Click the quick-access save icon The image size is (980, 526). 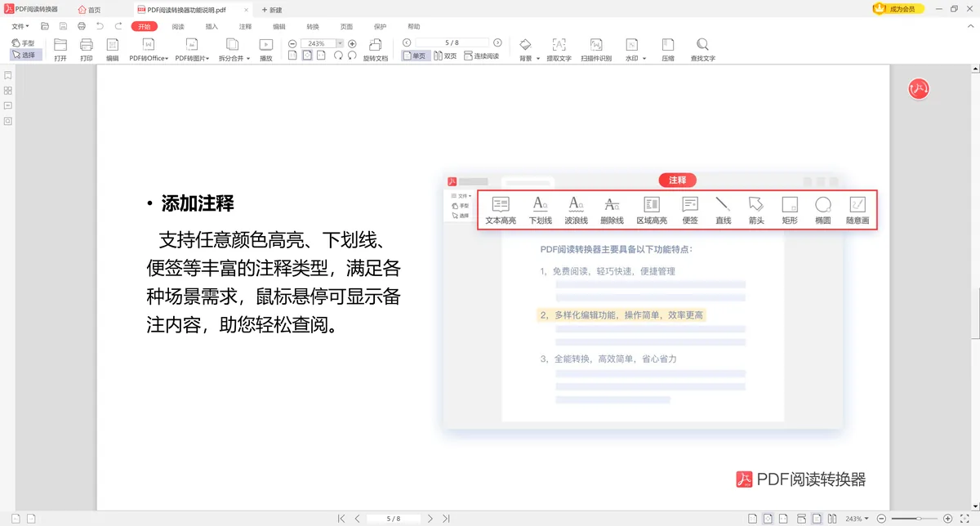tap(63, 26)
